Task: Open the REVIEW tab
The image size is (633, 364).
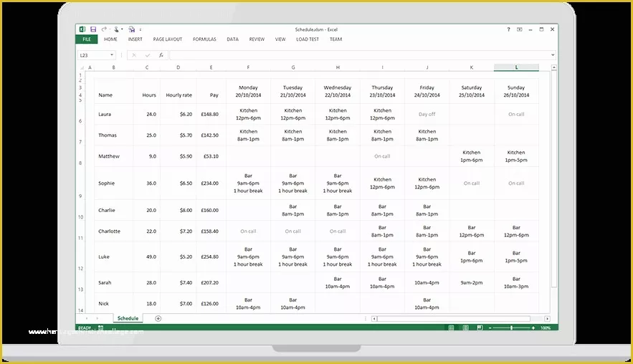Action: (x=257, y=39)
